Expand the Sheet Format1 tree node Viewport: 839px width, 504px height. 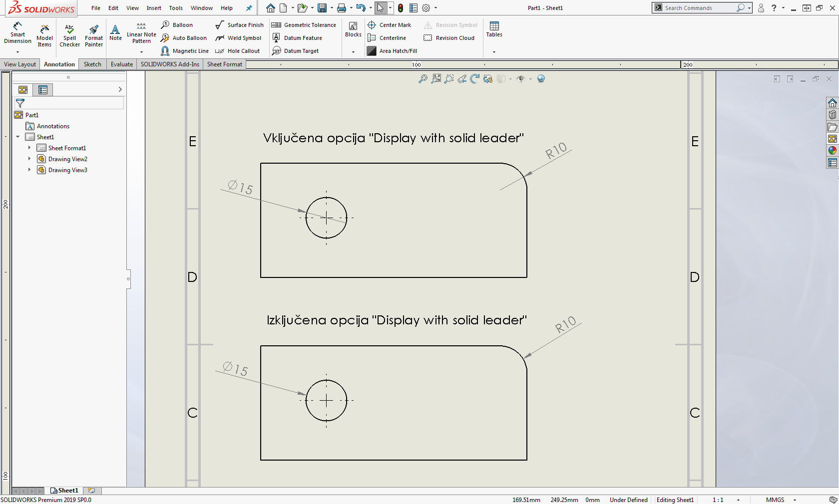coord(29,148)
